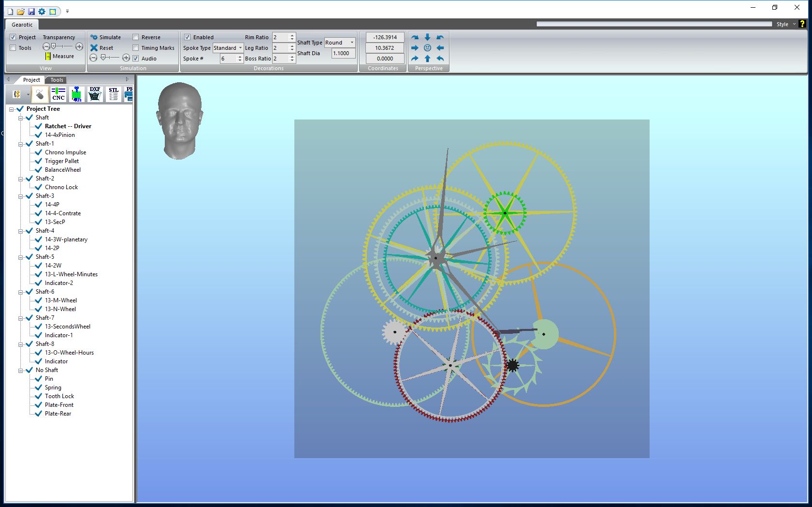This screenshot has height=507, width=812.
Task: Toggle the Timing Marks checkbox
Action: point(136,48)
